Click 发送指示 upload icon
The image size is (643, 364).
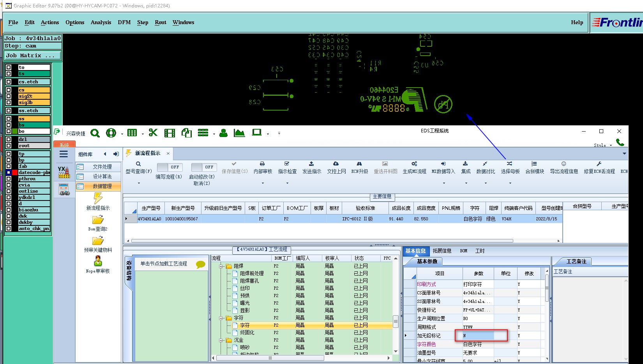tap(311, 164)
